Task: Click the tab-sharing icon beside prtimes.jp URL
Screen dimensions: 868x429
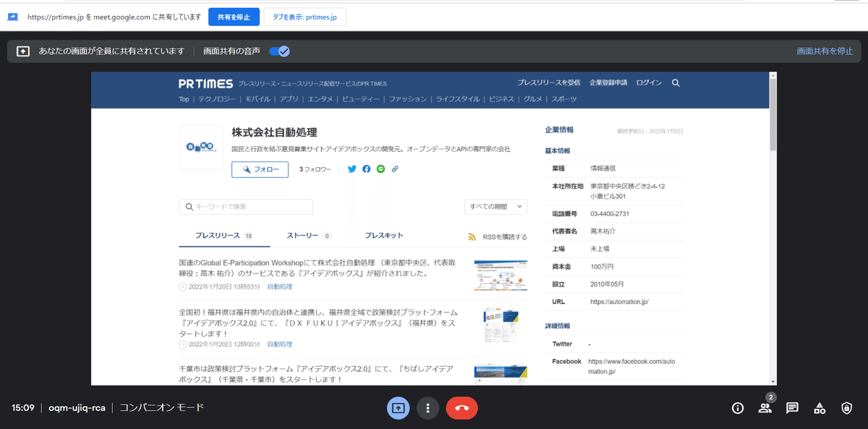Action: tap(13, 17)
